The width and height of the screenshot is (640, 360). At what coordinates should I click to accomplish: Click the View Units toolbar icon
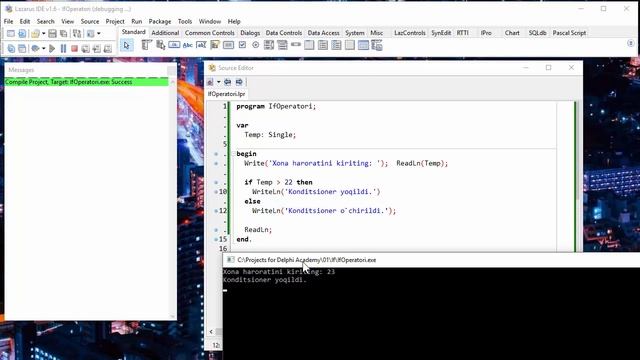tap(11, 49)
